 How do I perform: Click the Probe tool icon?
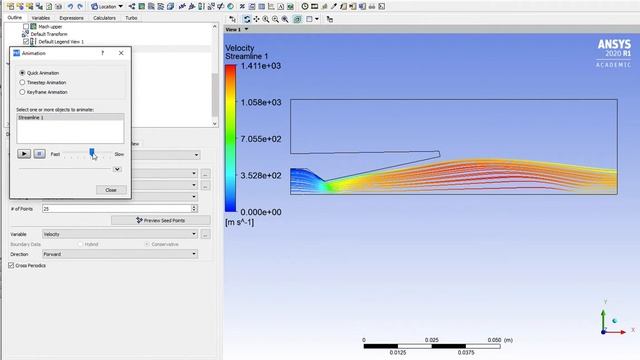[x=334, y=7]
